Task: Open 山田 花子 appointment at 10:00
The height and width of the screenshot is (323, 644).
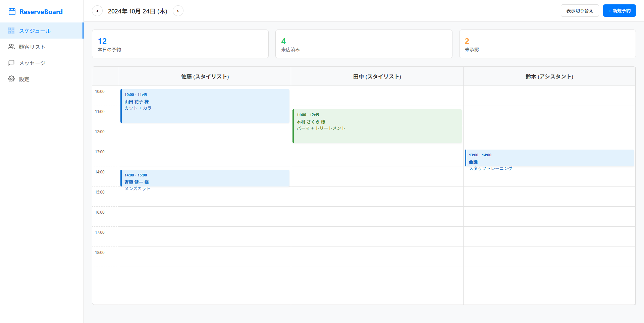Action: 205,106
